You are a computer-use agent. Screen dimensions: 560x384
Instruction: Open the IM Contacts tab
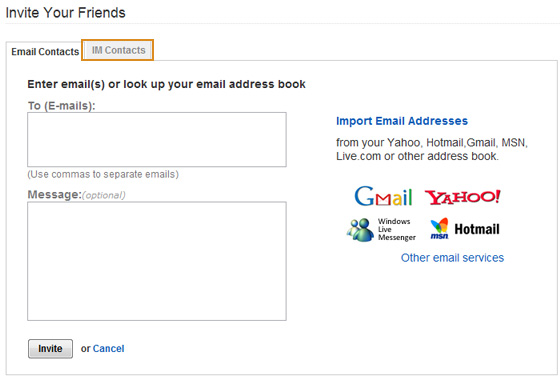click(x=118, y=50)
